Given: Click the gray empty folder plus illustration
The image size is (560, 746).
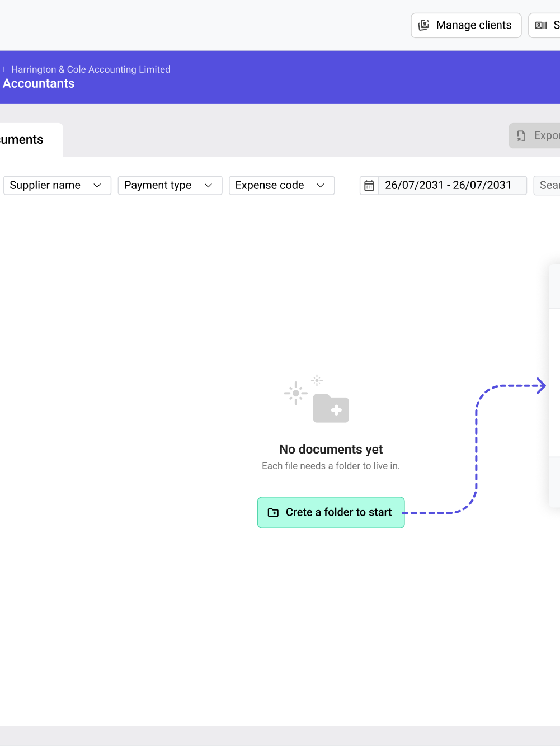Looking at the screenshot, I should tap(331, 409).
